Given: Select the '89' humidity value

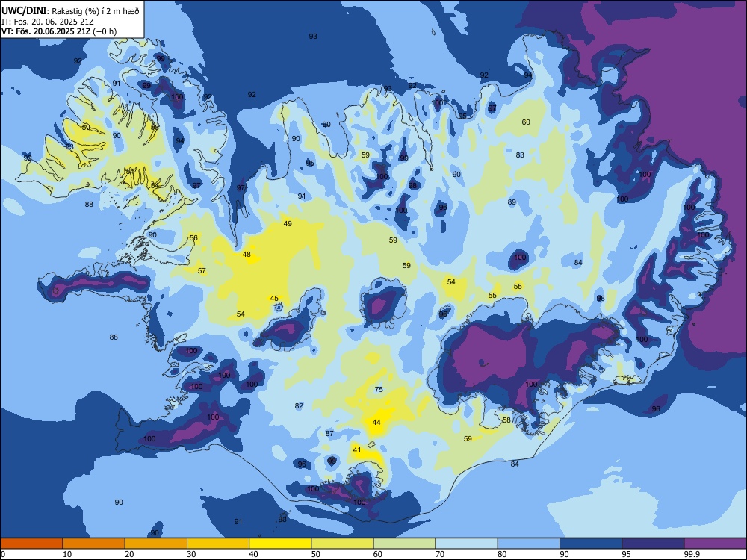Looking at the screenshot, I should (x=512, y=202).
